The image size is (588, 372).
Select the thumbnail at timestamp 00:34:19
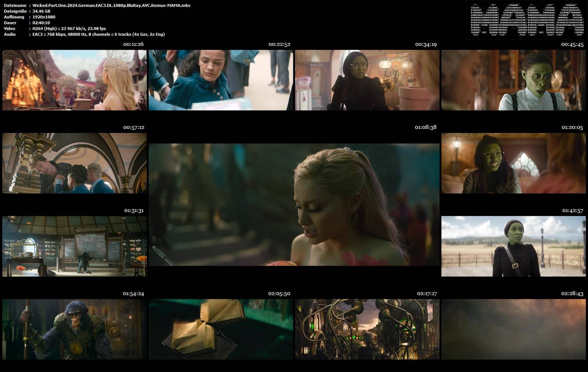click(367, 80)
